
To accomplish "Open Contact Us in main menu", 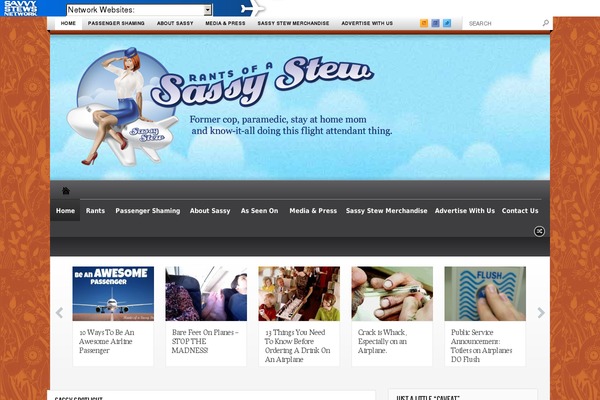I will click(x=520, y=211).
